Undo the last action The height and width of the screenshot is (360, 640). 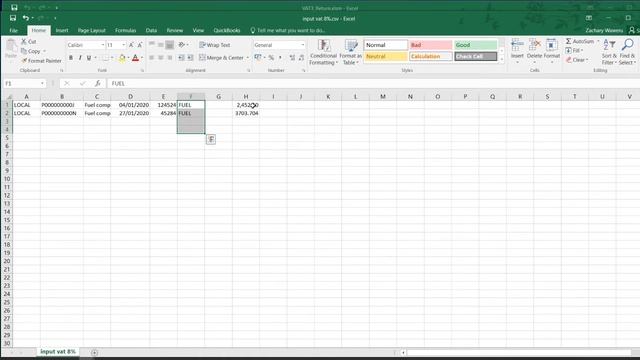[x=26, y=18]
